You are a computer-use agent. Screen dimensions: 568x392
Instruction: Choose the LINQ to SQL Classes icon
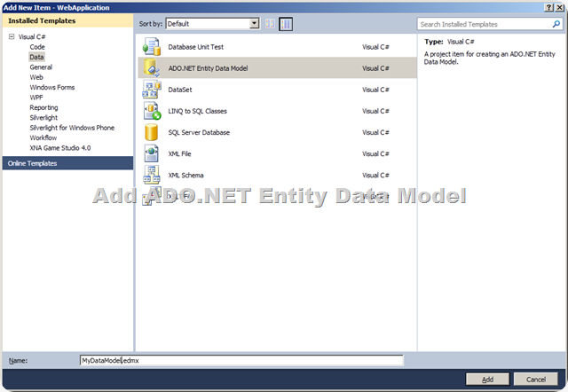click(152, 111)
